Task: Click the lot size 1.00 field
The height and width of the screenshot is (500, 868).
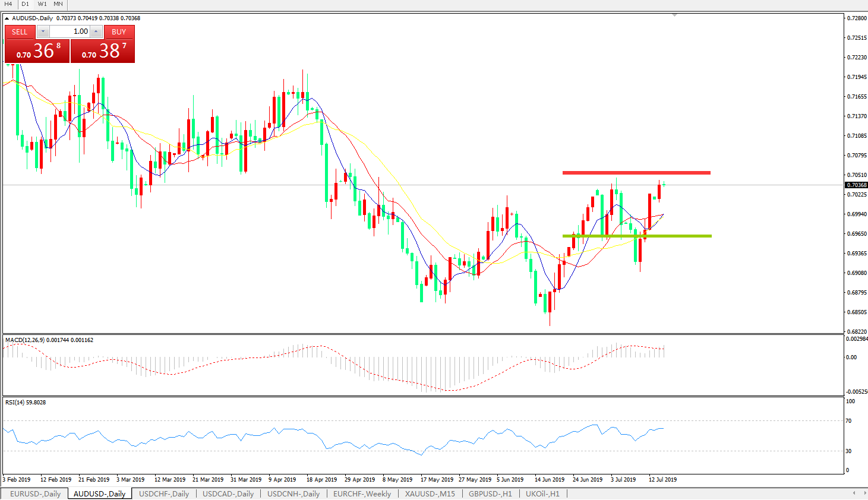Action: [70, 31]
